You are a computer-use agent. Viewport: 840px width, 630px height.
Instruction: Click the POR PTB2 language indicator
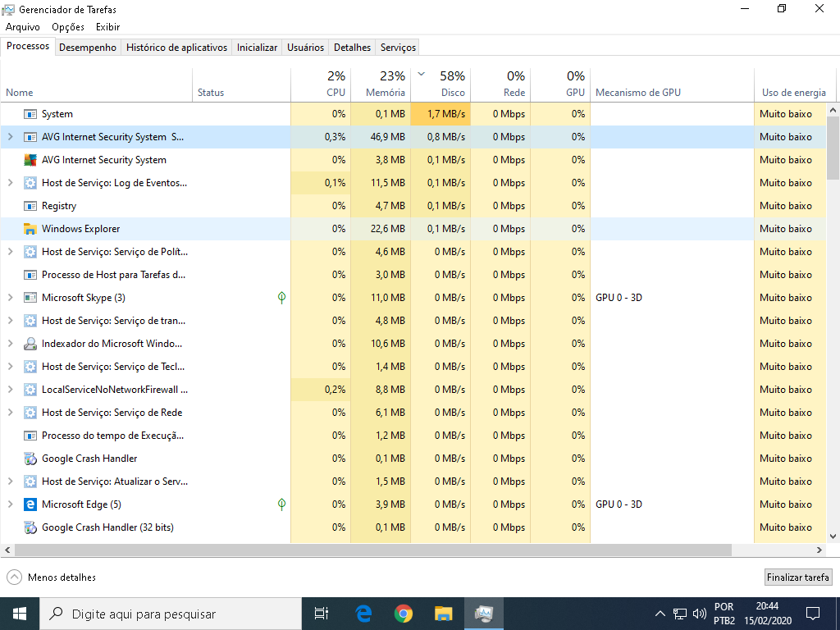point(724,614)
